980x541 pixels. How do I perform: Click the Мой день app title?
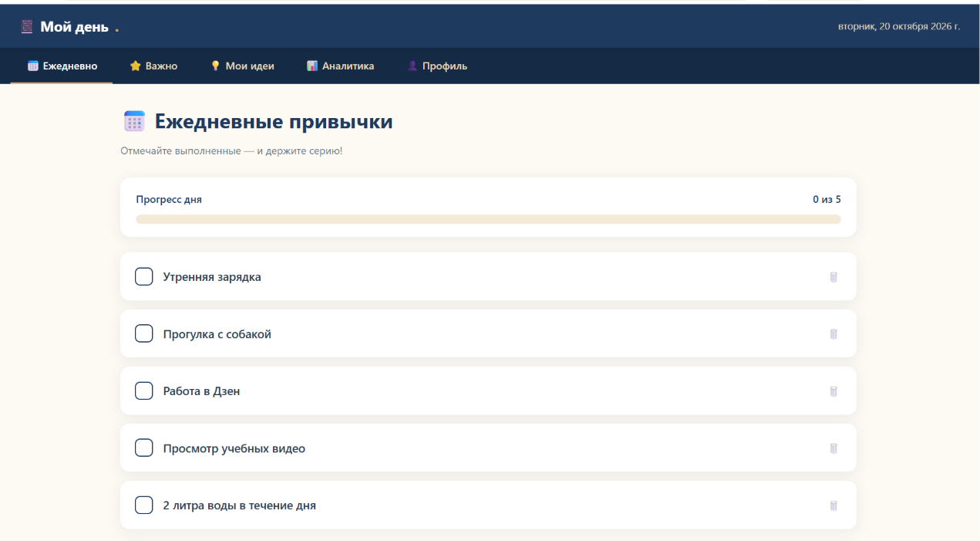click(x=75, y=28)
